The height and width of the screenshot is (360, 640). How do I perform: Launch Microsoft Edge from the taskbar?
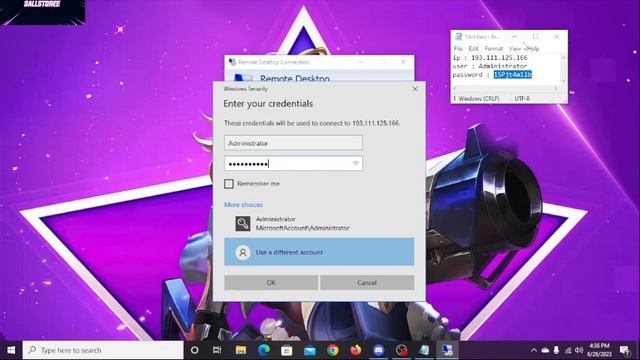click(264, 350)
